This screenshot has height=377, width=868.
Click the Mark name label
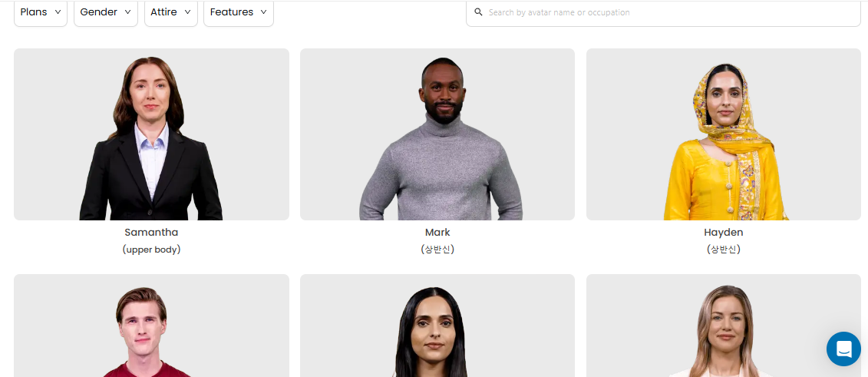[x=437, y=233]
